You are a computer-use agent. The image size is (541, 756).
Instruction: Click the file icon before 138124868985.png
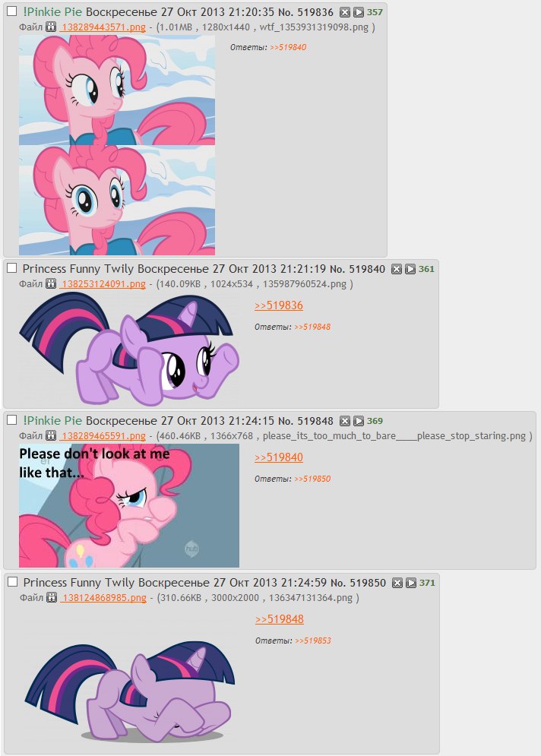pos(52,598)
